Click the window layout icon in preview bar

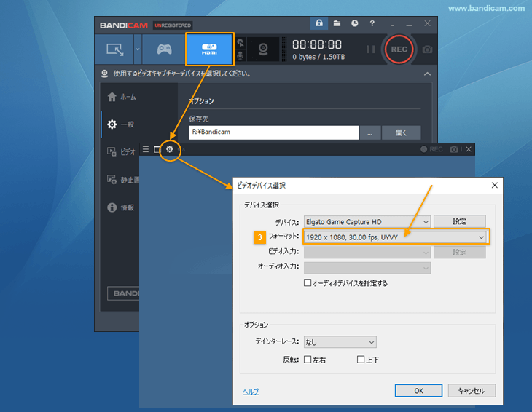[x=157, y=149]
